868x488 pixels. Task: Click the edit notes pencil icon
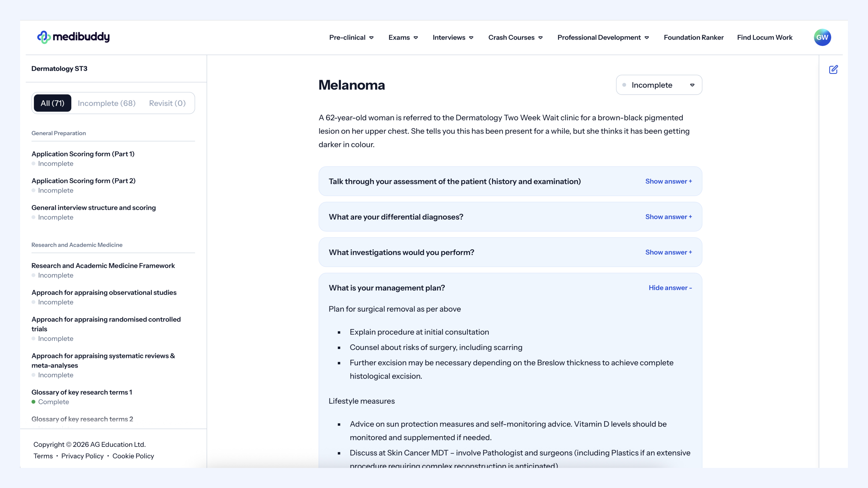833,70
